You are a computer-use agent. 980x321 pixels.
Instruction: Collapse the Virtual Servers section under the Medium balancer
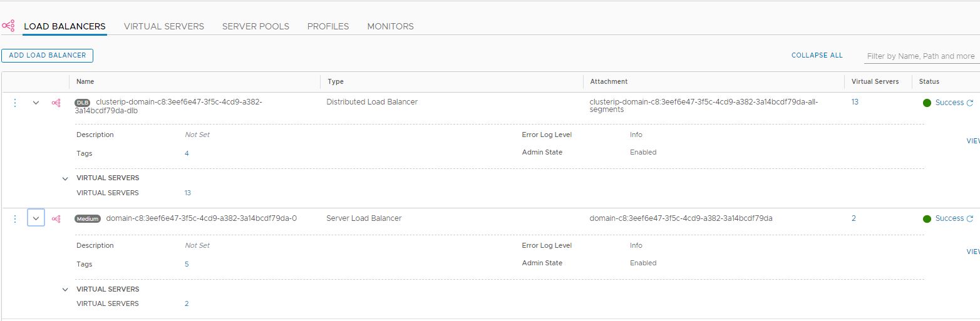[x=65, y=290]
